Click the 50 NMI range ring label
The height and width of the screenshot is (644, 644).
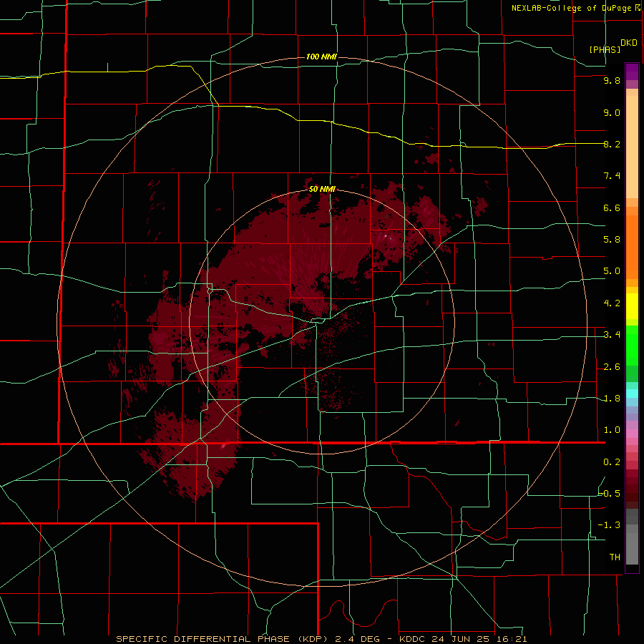322,189
